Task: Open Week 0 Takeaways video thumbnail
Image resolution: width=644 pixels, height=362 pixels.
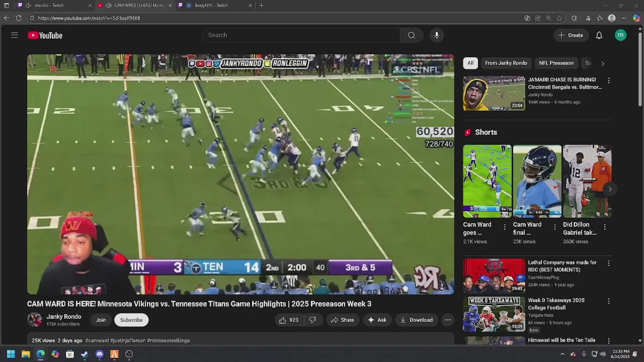Action: tap(494, 314)
